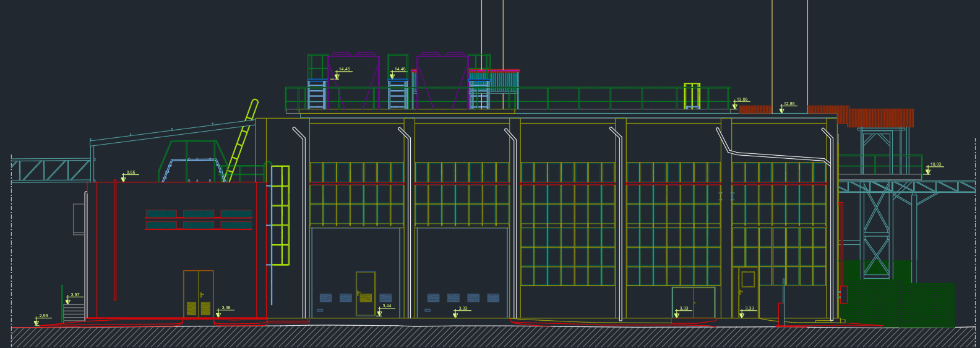Click the vertical yellow-green caged ladder
Image resolution: width=980 pixels, height=348 pixels.
pos(280,215)
